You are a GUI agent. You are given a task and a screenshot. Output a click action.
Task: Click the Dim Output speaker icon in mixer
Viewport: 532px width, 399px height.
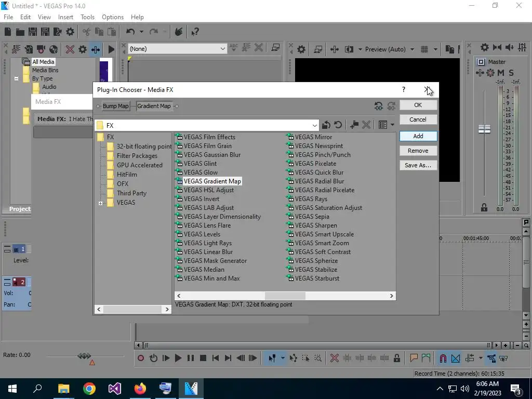point(510,47)
